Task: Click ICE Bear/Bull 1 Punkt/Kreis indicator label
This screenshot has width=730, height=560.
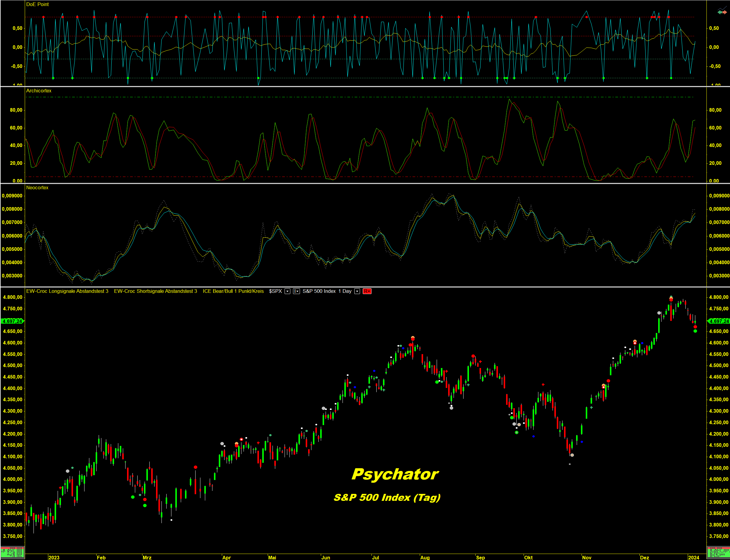Action: 233,291
